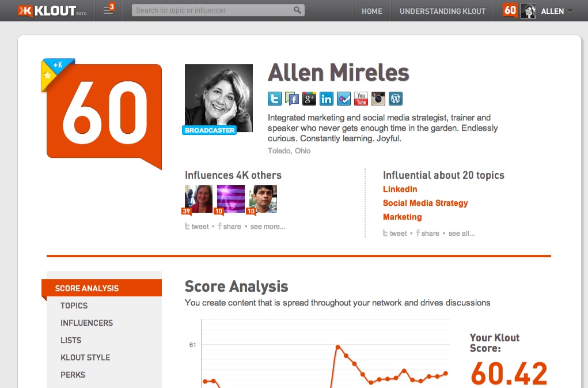The width and height of the screenshot is (588, 388).
Task: Open the LinkedIn profile icon
Action: click(x=326, y=99)
